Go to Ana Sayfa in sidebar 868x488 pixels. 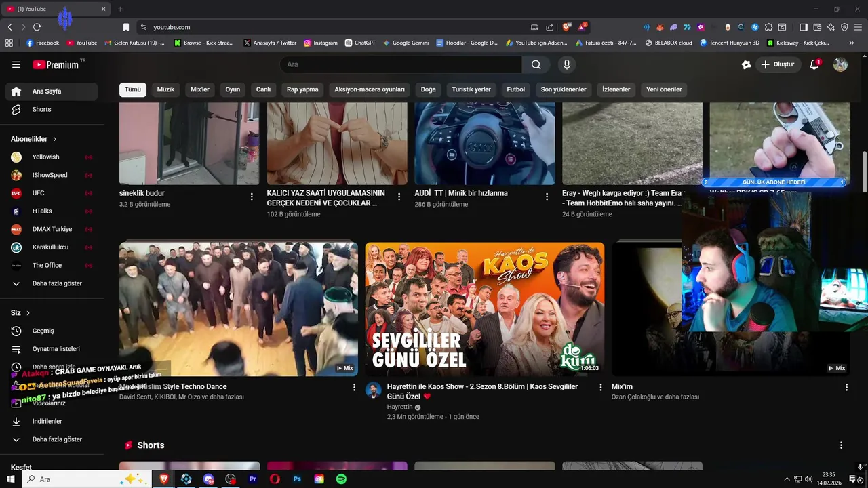(x=52, y=91)
